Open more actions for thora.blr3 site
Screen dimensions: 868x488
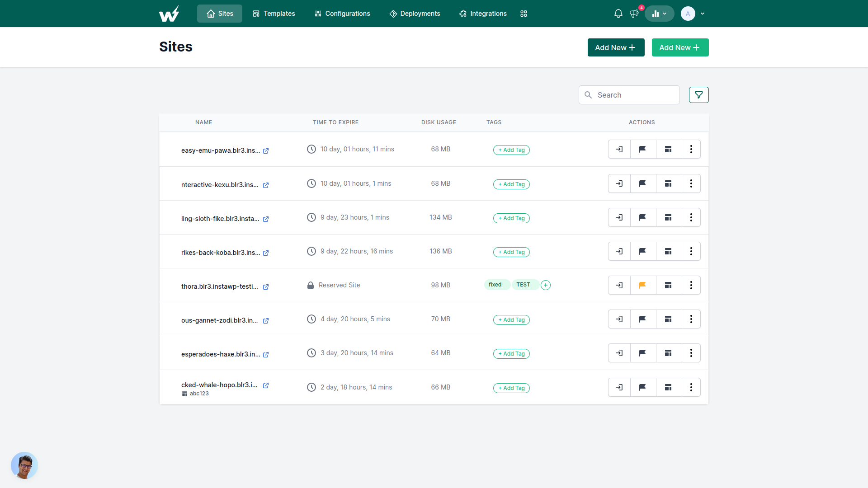(691, 285)
